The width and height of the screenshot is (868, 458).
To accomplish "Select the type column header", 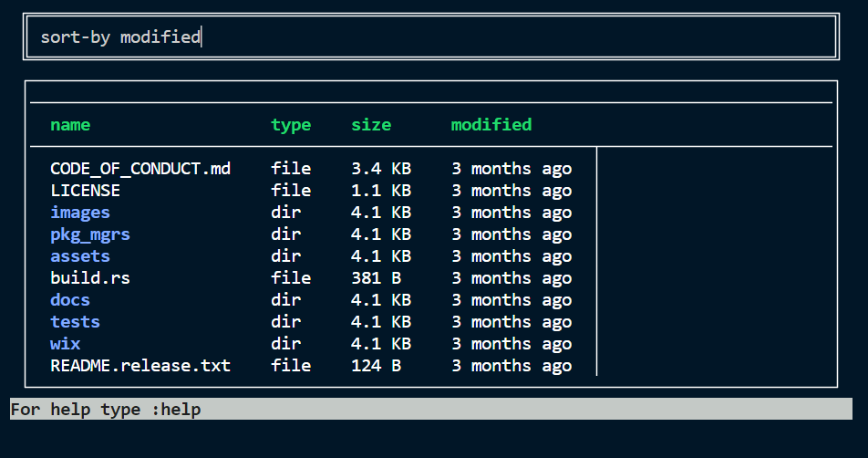I will (x=291, y=125).
